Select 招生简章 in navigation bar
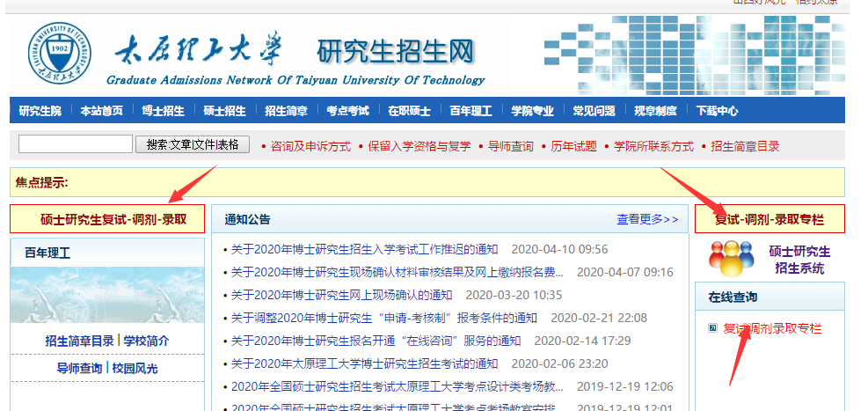The image size is (868, 411). coord(286,111)
